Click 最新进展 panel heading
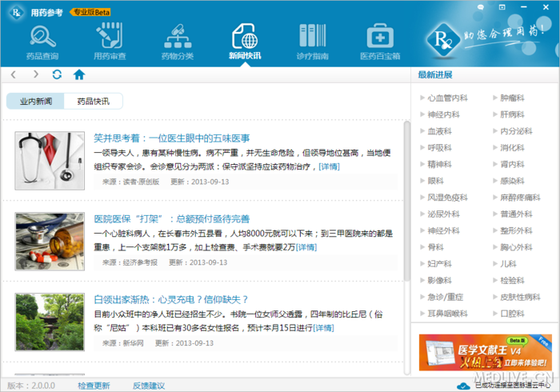 [435, 75]
